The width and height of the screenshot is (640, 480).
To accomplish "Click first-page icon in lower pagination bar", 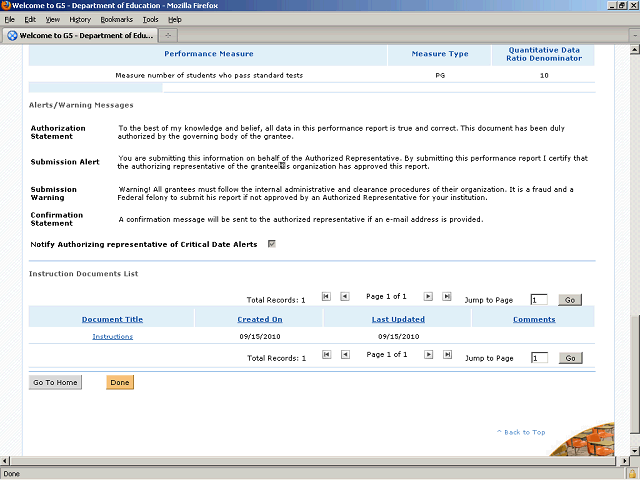I will tap(327, 354).
